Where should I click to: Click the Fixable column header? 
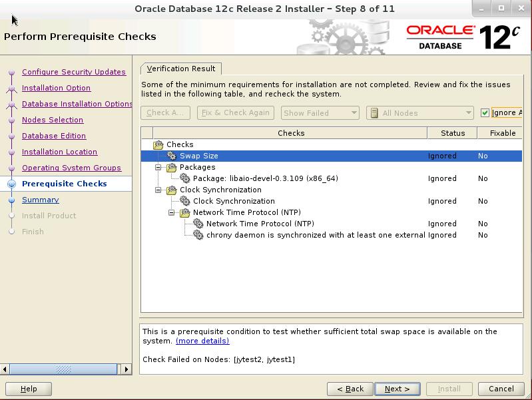(500, 133)
